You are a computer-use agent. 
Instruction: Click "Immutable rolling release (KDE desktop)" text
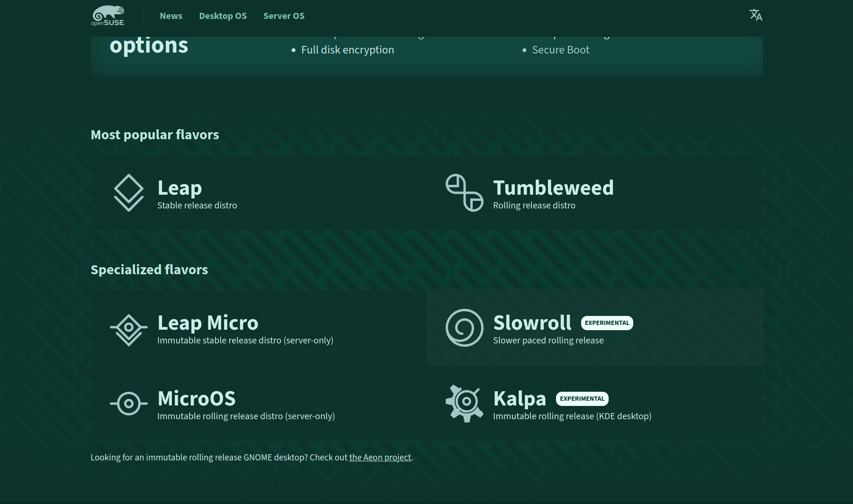coord(572,416)
